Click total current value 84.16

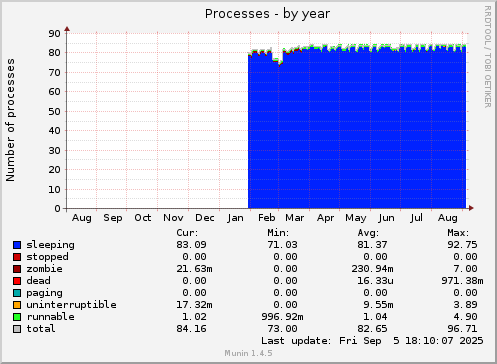pyautogui.click(x=191, y=329)
